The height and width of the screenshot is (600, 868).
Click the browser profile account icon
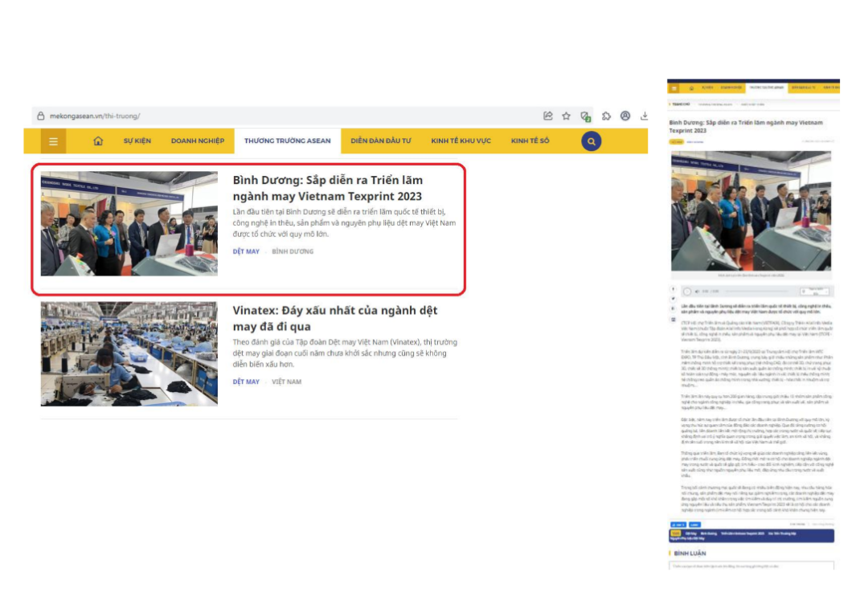click(625, 116)
